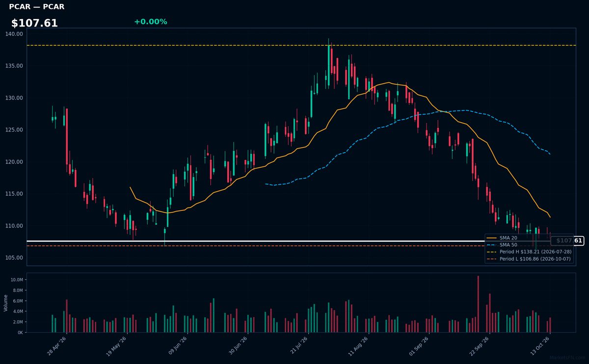
Task: Click the 01 Sep '26 date label
Action: [419, 346]
